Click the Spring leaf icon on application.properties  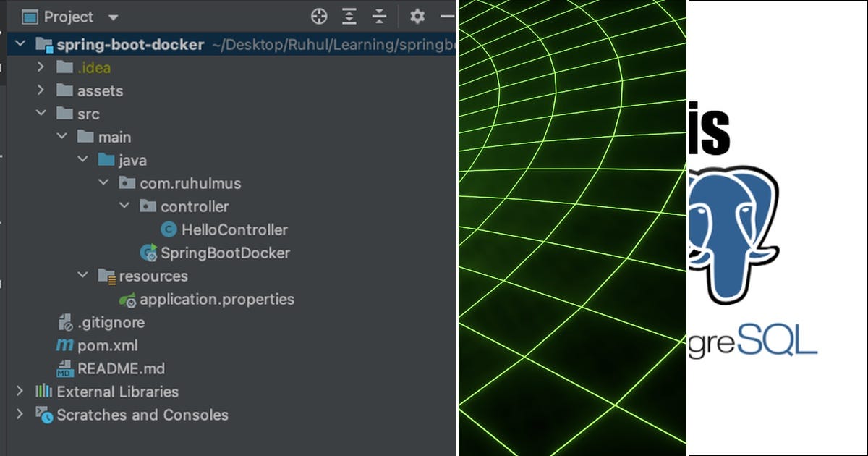[x=127, y=299]
